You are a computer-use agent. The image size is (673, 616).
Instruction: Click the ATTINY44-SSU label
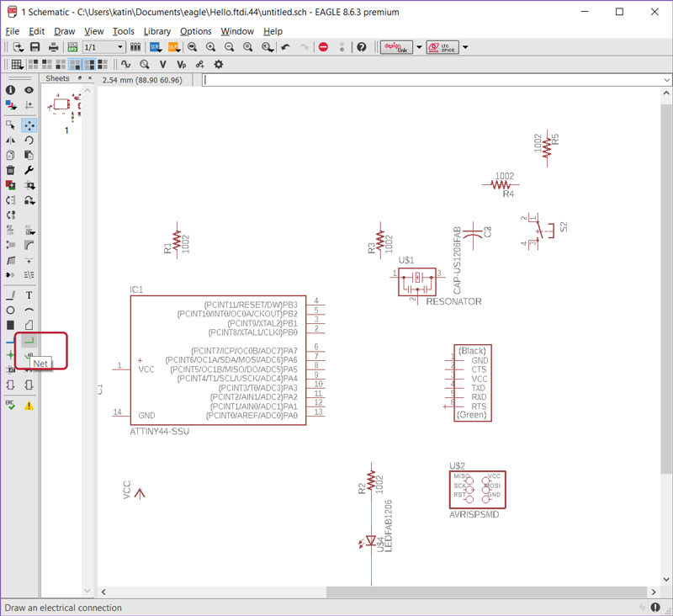tap(160, 432)
